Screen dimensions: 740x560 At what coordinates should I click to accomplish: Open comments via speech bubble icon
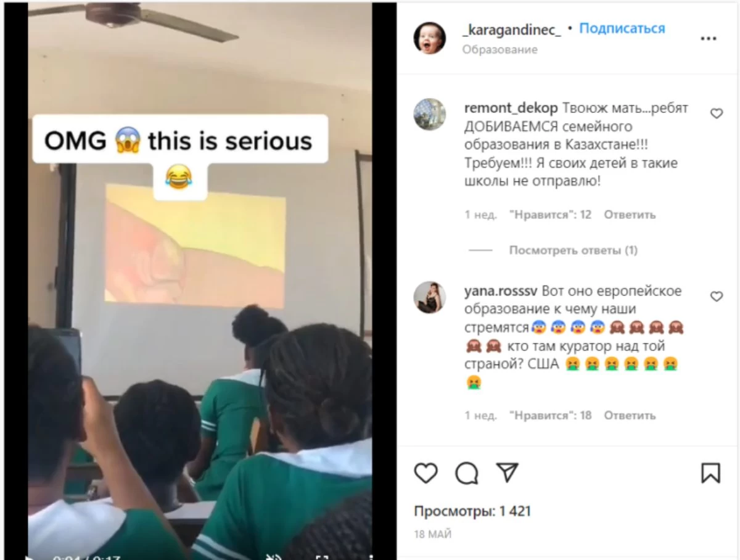tap(467, 473)
